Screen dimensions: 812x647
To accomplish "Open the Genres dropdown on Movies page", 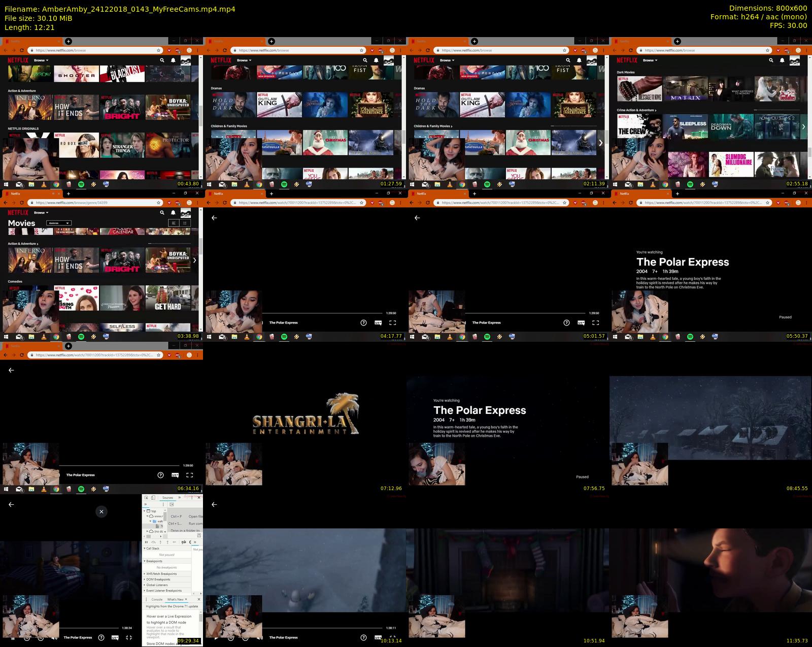I will tap(59, 223).
